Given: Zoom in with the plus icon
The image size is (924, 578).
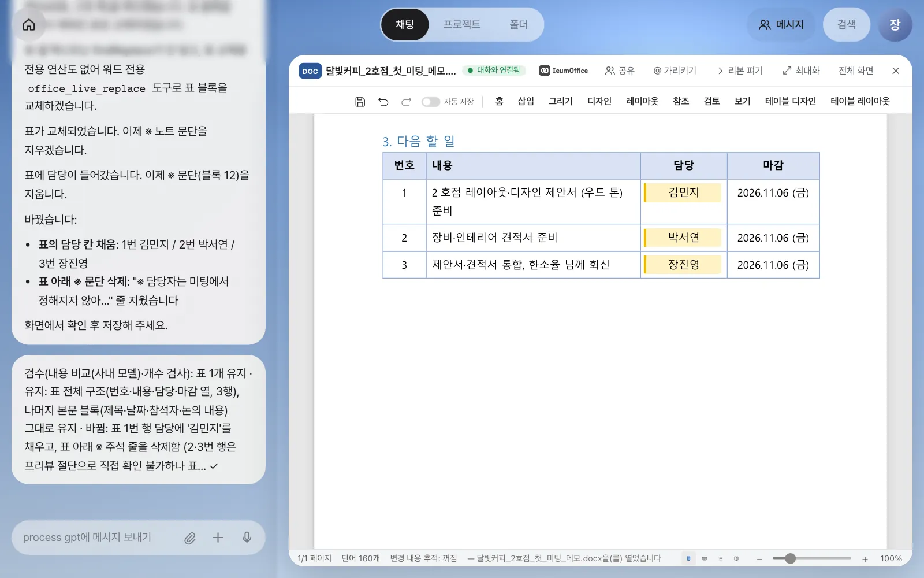Looking at the screenshot, I should [865, 559].
